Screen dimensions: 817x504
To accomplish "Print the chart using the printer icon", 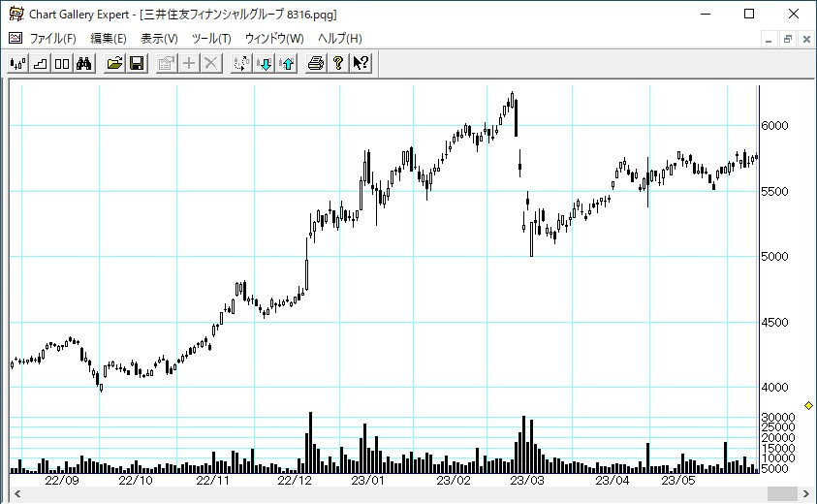I will pyautogui.click(x=316, y=64).
